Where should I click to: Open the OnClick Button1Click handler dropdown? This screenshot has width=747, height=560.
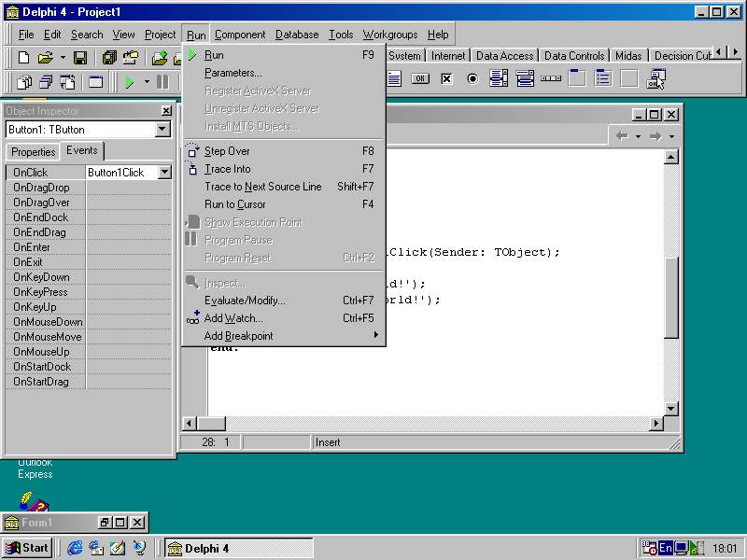coord(164,173)
